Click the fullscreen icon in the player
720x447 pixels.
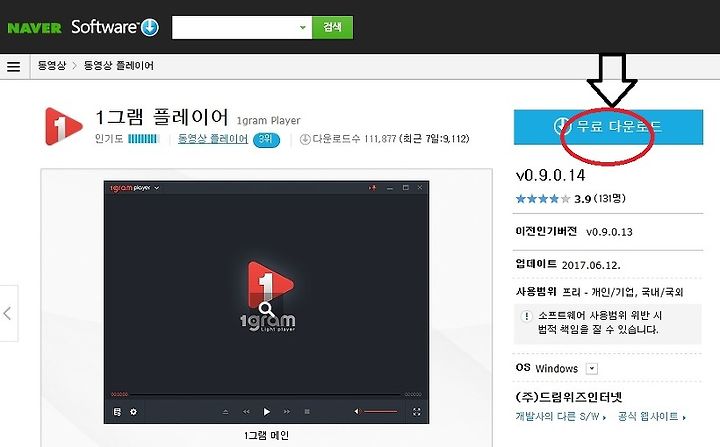416,412
